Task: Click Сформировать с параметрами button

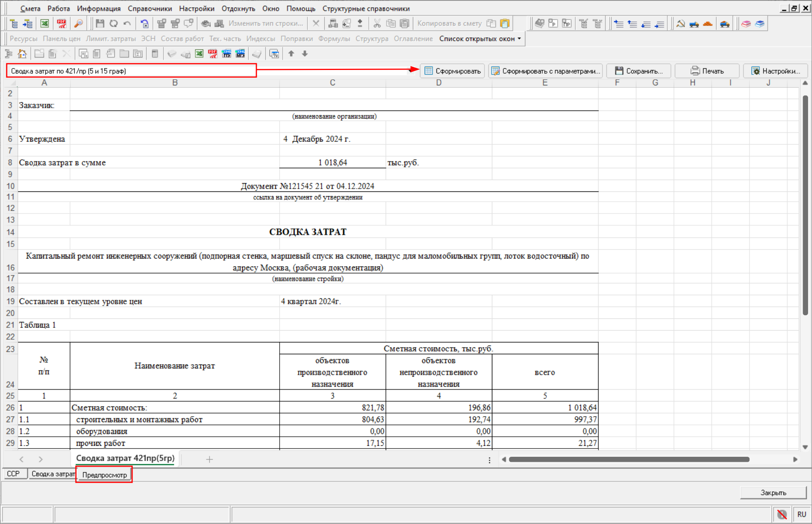Action: coord(546,71)
